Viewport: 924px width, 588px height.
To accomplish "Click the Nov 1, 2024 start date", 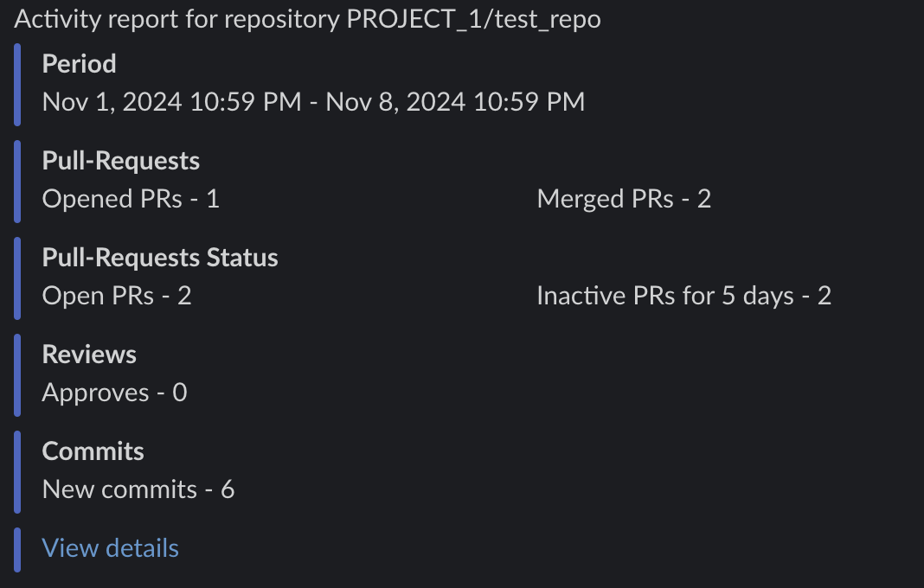I will [x=171, y=102].
